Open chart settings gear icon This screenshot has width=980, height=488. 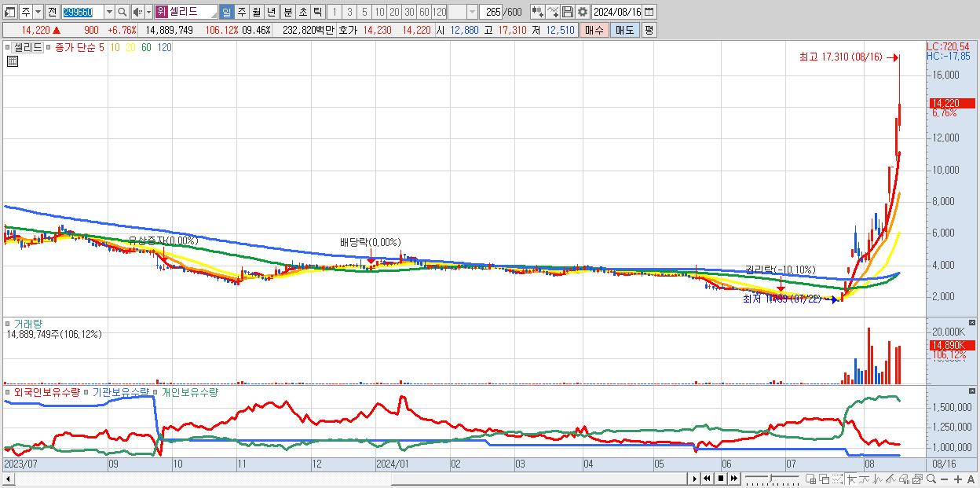pyautogui.click(x=582, y=12)
